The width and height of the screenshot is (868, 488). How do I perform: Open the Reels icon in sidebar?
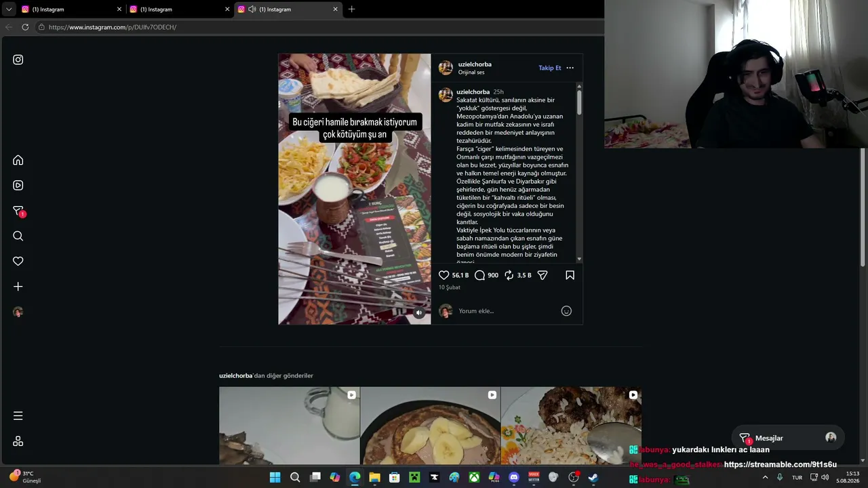18,185
